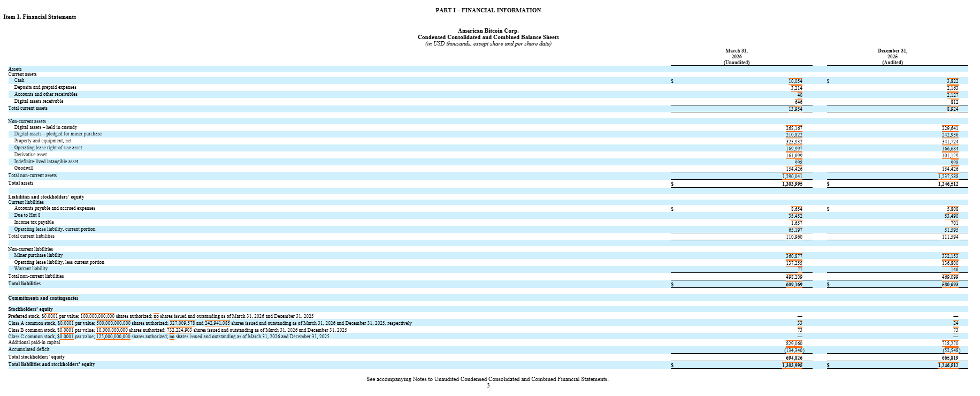Select the value 242,936
Image resolution: width=980 pixels, height=396 pixels.
(950, 135)
